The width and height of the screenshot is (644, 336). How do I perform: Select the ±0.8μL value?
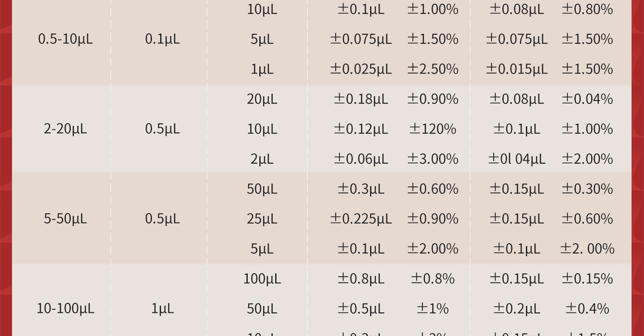(x=361, y=279)
